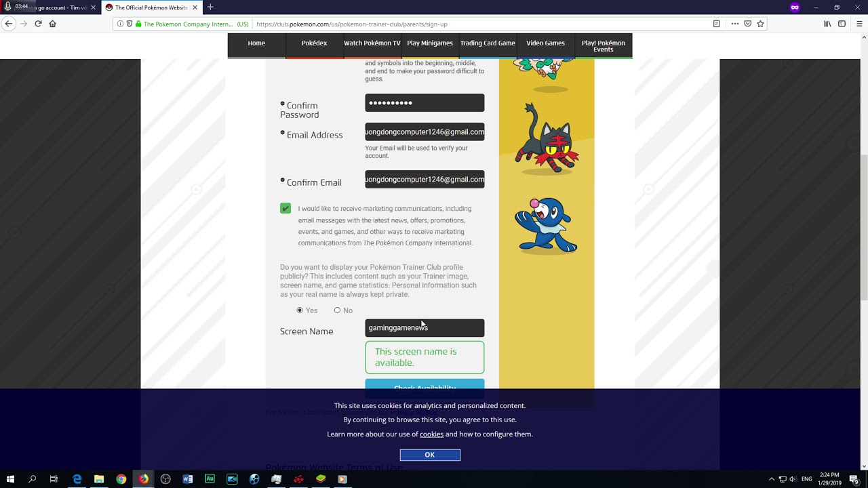Image resolution: width=868 pixels, height=488 pixels.
Task: Open Play! Pokémon Events navigation item
Action: point(603,45)
